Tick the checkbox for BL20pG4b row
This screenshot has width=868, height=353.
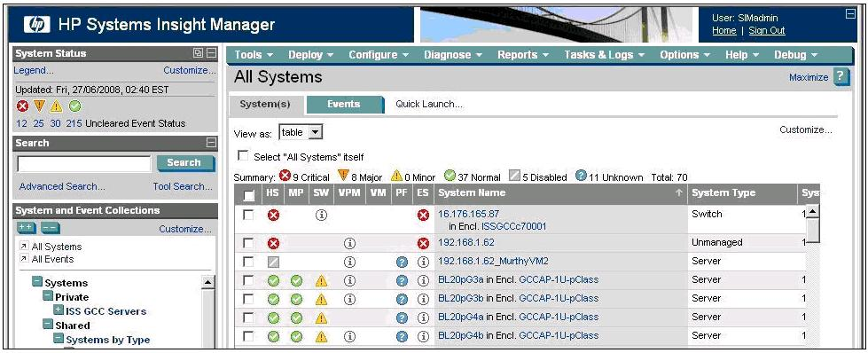point(248,336)
